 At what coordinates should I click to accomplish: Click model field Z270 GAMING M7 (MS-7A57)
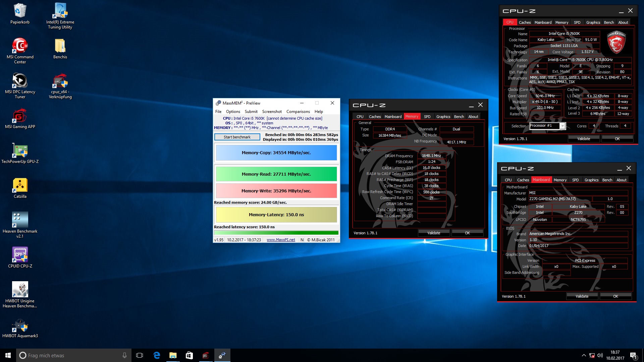click(x=560, y=199)
